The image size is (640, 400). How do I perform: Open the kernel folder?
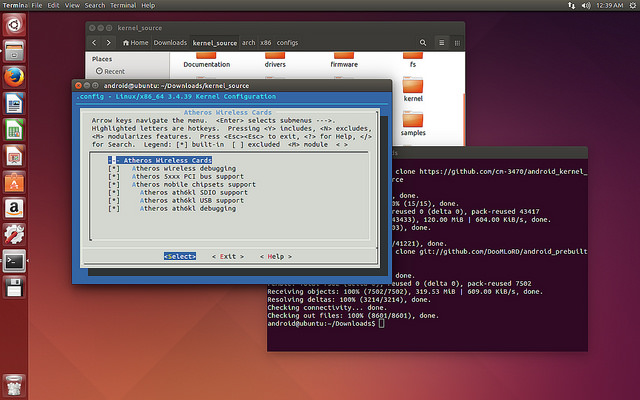(x=413, y=86)
